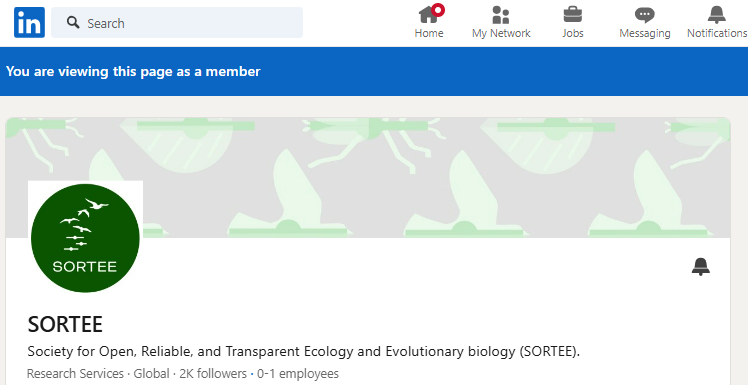The width and height of the screenshot is (748, 385).
Task: Select the Jobs text label
Action: coord(572,33)
